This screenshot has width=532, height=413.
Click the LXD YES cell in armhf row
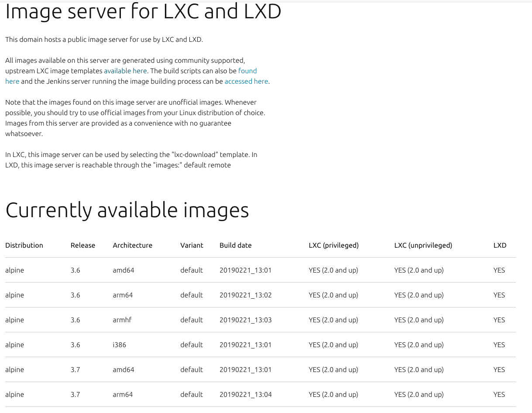[499, 320]
